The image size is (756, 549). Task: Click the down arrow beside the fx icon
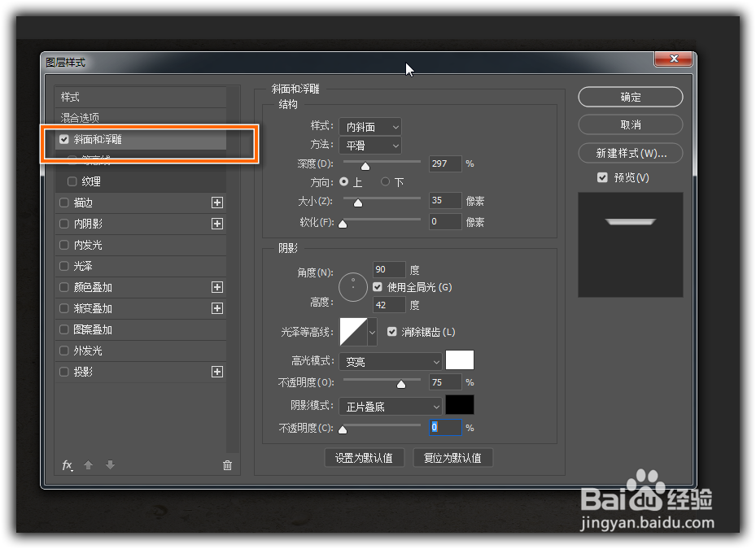point(109,465)
